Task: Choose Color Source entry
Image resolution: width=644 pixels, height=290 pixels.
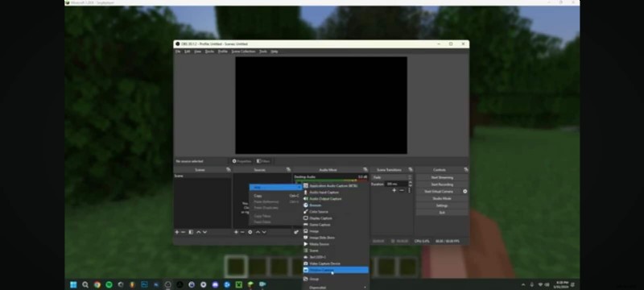Action: [336, 212]
